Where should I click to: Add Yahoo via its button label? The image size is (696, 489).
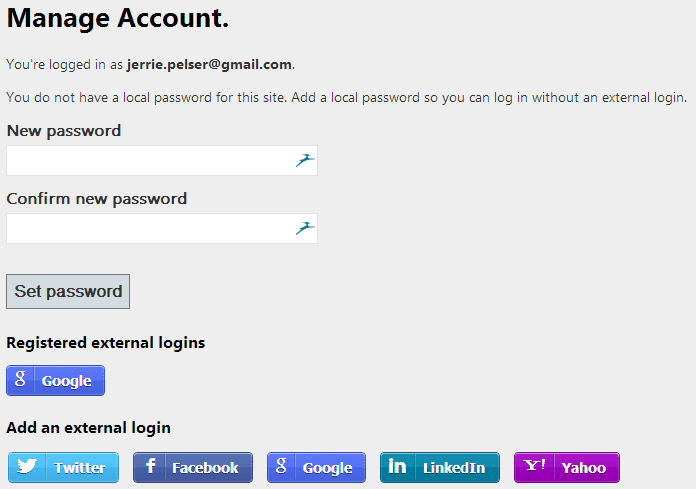click(583, 468)
